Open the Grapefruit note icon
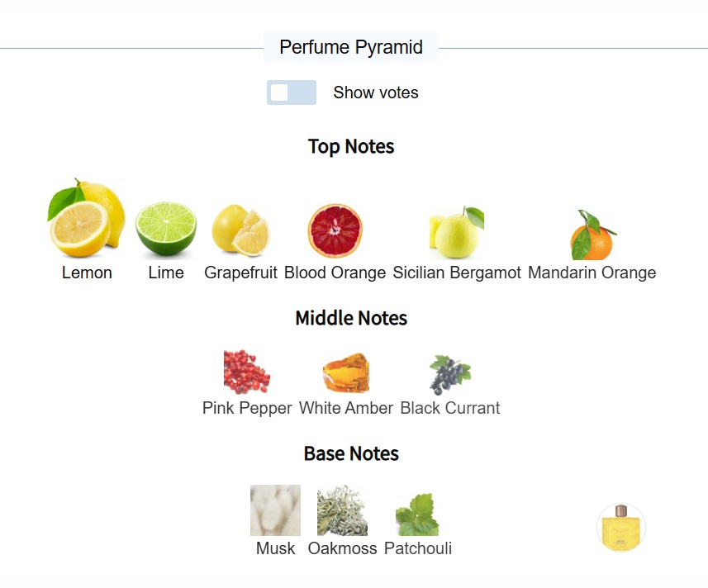 tap(240, 230)
